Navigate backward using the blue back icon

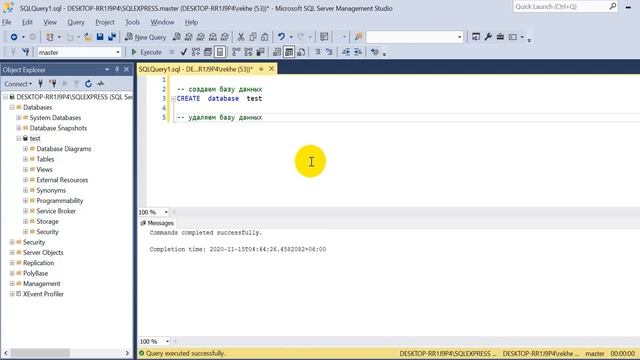pos(14,37)
